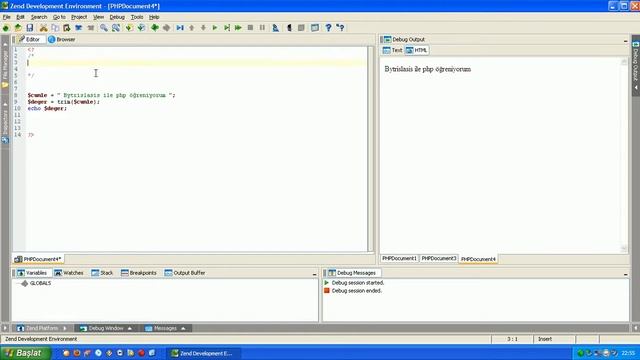Click the Zend Development taskbar button
Screen dimensions: 640x360
tap(204, 353)
